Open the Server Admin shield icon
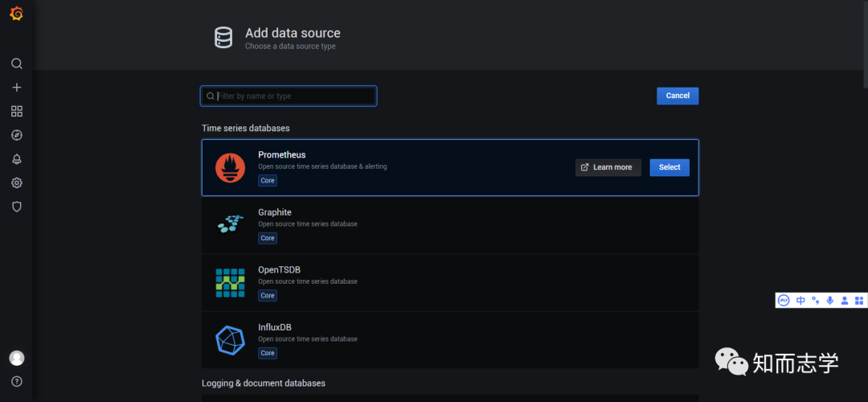This screenshot has height=402, width=868. click(x=16, y=207)
